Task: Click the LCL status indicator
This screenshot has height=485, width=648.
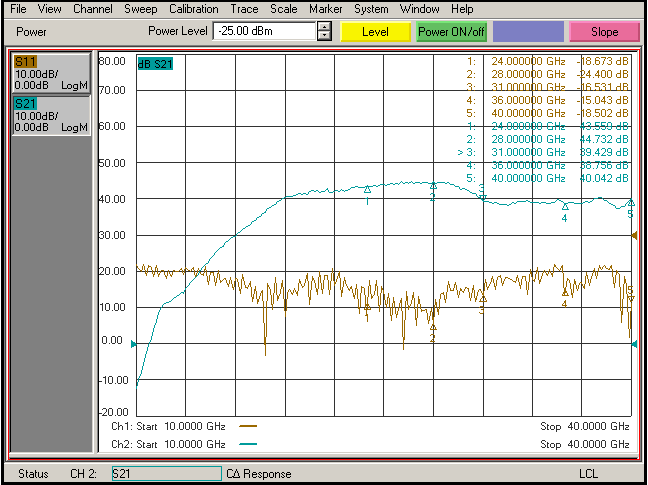Action: (588, 474)
